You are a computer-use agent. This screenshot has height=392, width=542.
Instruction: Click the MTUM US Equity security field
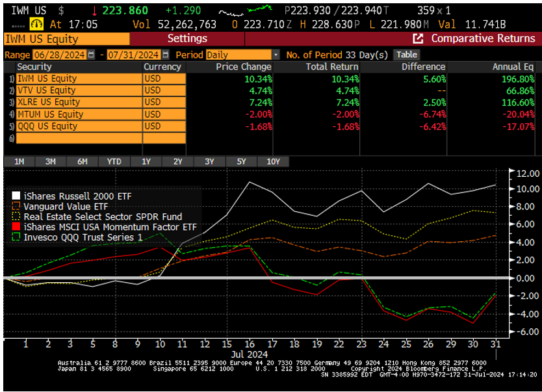79,114
